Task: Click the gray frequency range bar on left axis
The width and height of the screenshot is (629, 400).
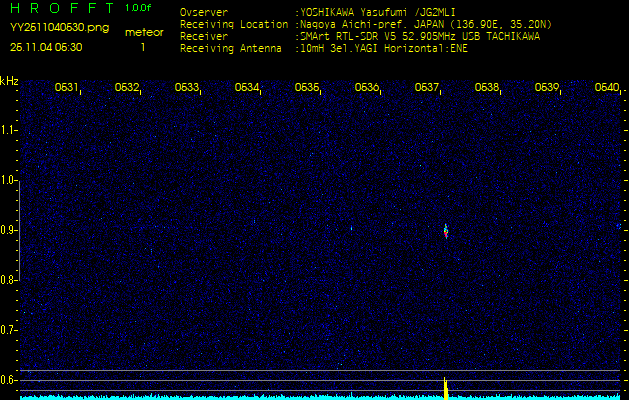Action: point(19,231)
